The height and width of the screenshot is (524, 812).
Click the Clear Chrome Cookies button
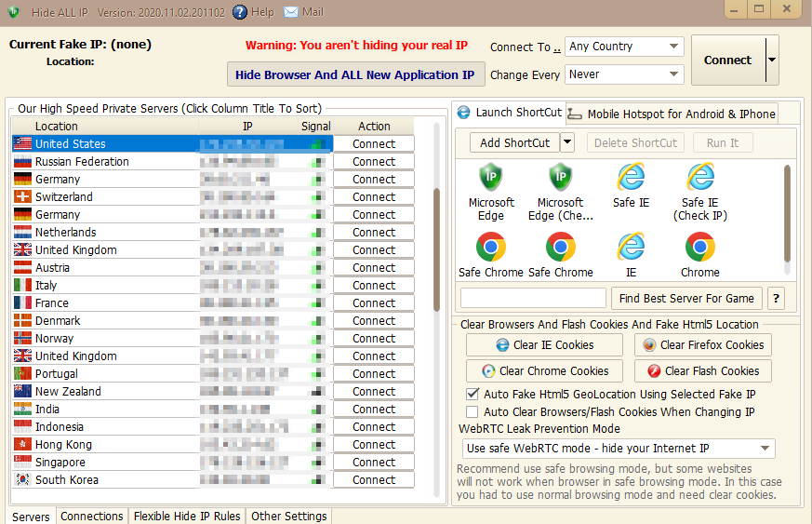coord(544,371)
